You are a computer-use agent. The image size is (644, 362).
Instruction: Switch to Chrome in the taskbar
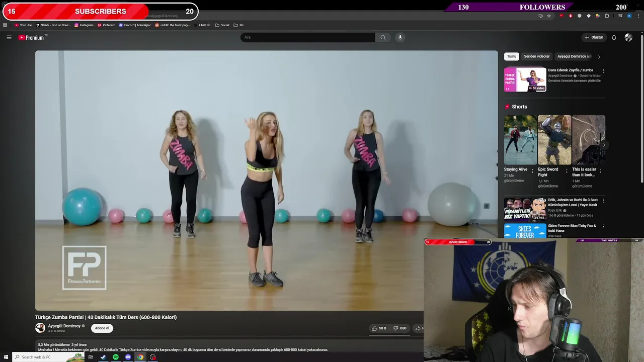(140, 357)
